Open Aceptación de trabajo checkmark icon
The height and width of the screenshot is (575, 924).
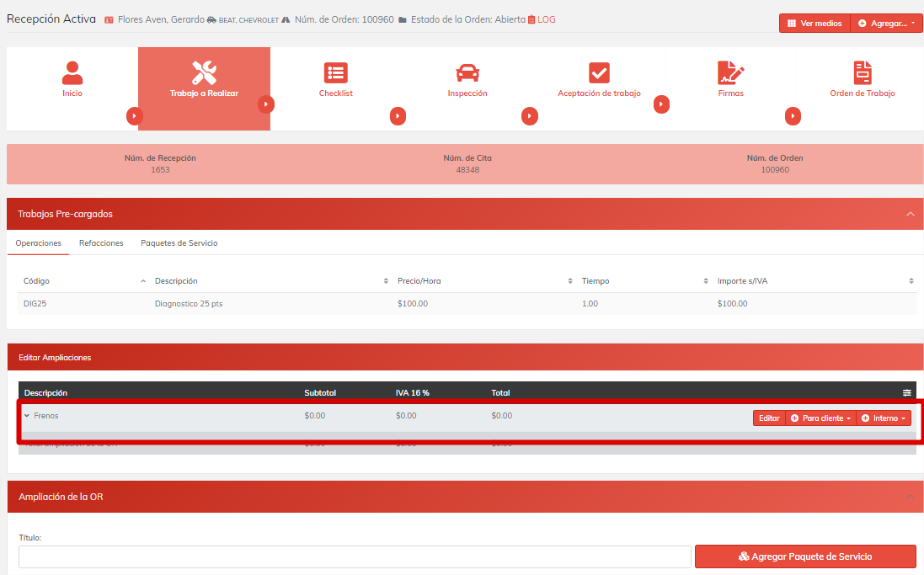click(x=599, y=73)
